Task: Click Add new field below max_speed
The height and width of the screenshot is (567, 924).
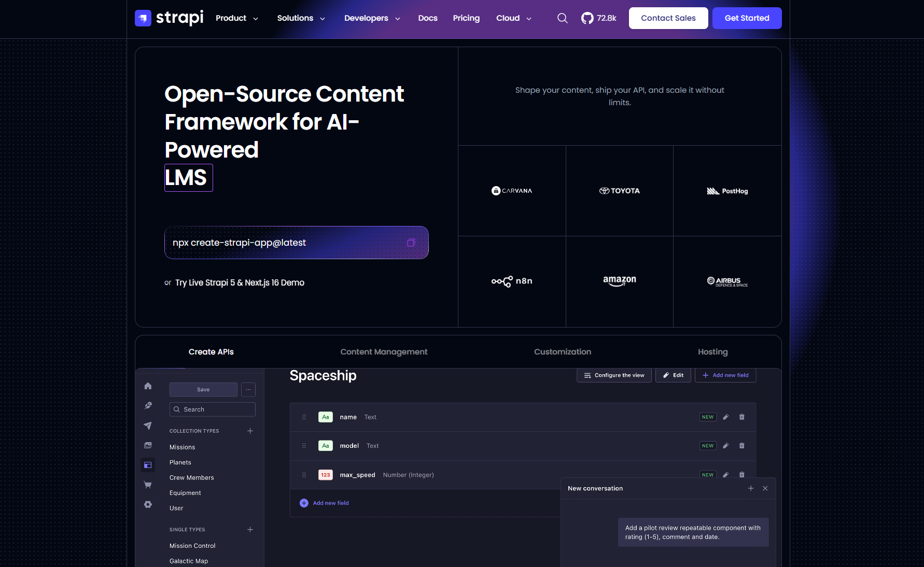Action: pyautogui.click(x=325, y=503)
